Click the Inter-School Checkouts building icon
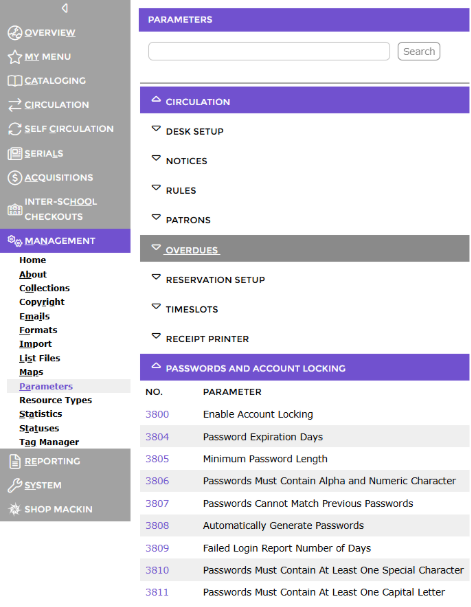The image size is (471, 607). pyautogui.click(x=15, y=209)
